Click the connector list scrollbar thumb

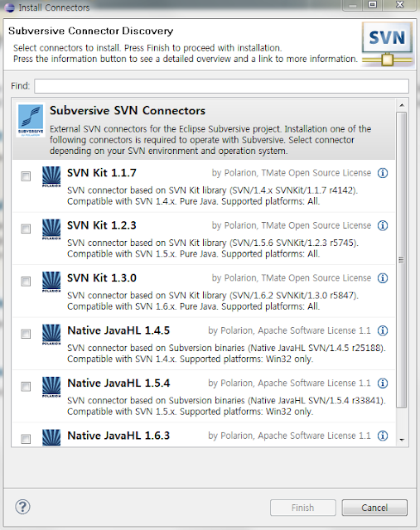click(x=402, y=260)
